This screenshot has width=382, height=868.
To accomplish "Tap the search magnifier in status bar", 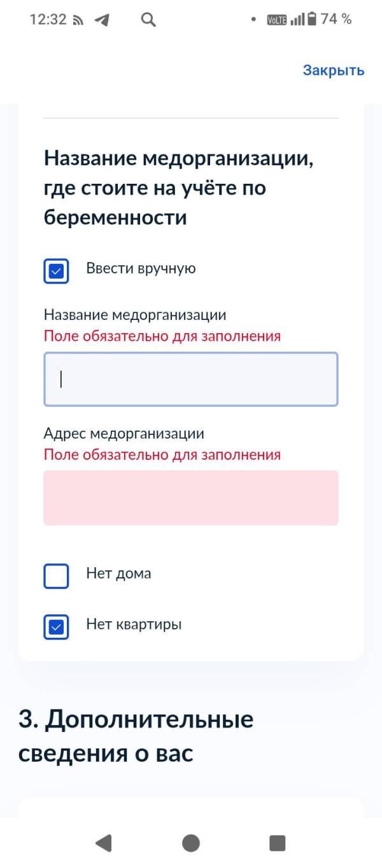I will pos(148,20).
